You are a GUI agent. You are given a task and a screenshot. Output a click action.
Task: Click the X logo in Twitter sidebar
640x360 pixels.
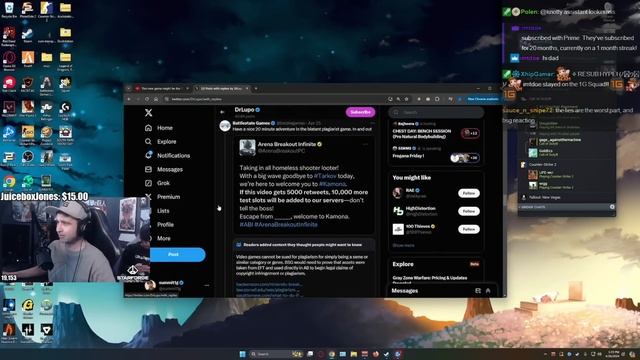(x=149, y=113)
